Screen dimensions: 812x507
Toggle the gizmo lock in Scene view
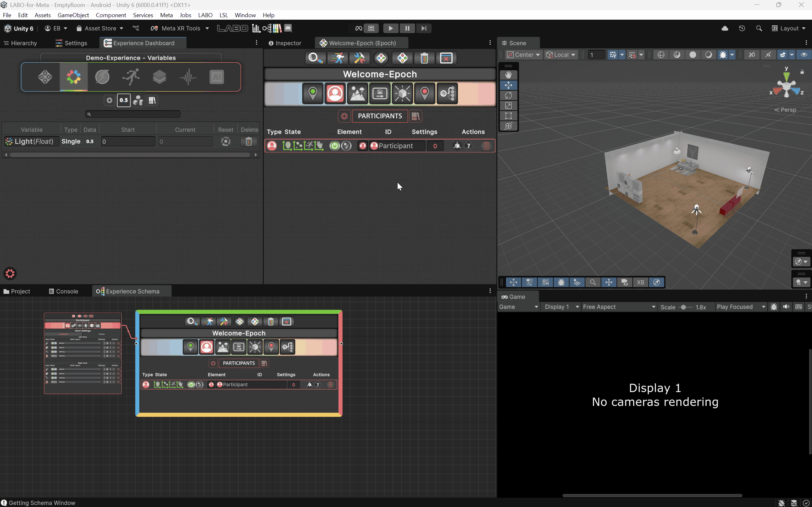tap(802, 72)
